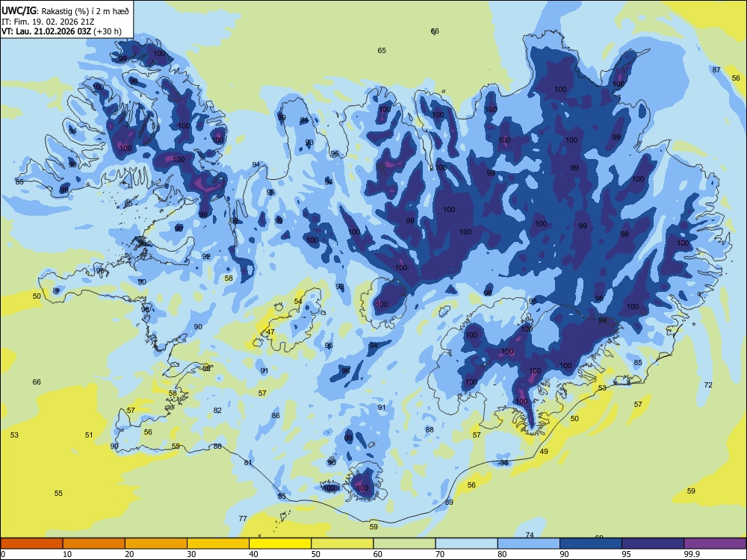This screenshot has width=747, height=560.
Task: Click the legend tick label 80
Action: (502, 554)
